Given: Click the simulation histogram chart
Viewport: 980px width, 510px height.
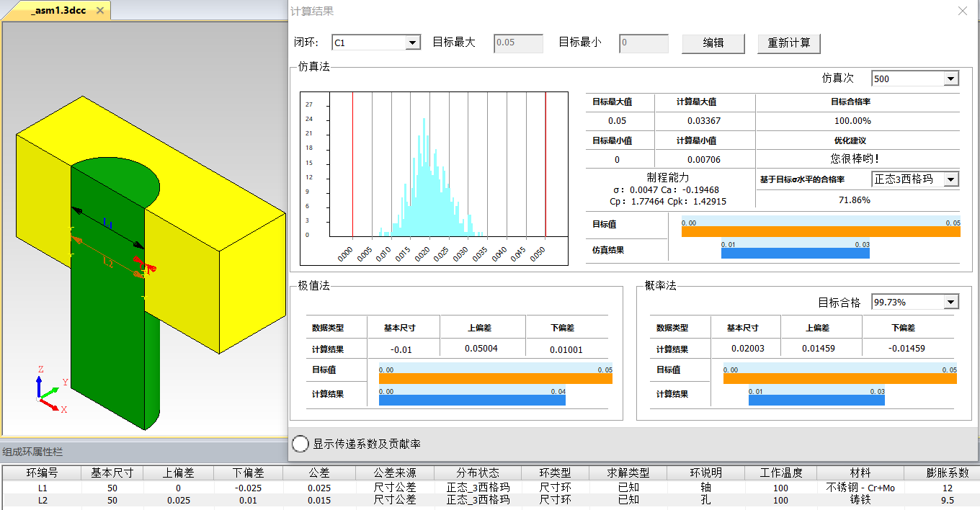Looking at the screenshot, I should coord(434,178).
